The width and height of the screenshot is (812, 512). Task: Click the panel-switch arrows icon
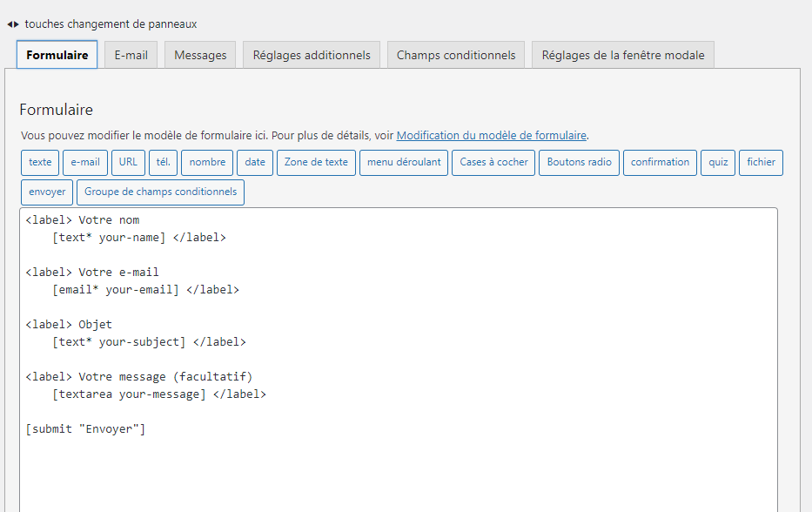pyautogui.click(x=13, y=24)
